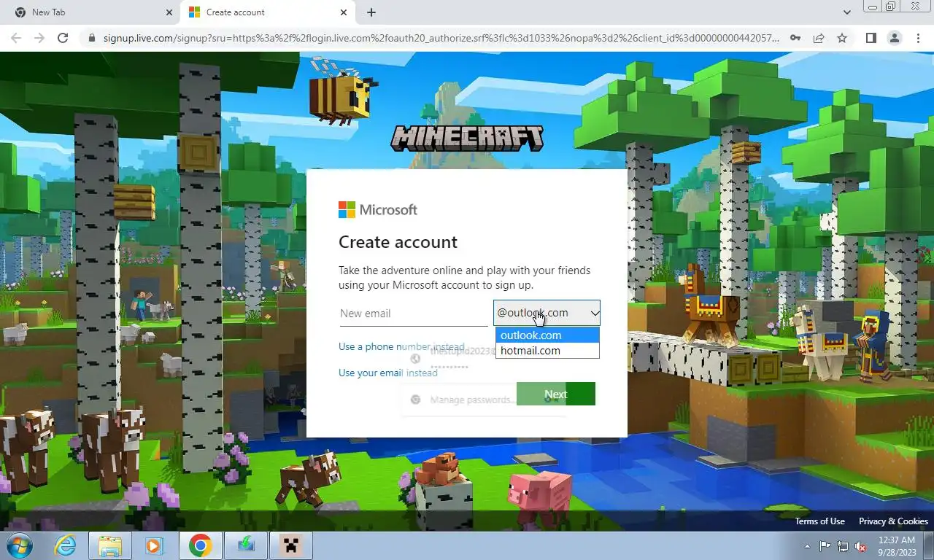Close the New Tab tab
Viewport: 934px width, 560px height.
coord(169,12)
